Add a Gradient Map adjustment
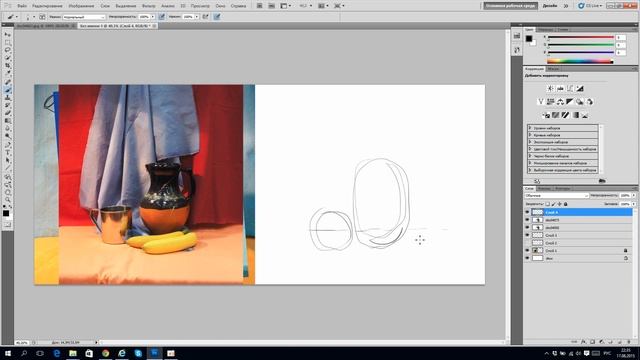Screen dimensions: 640x360 coord(576,115)
